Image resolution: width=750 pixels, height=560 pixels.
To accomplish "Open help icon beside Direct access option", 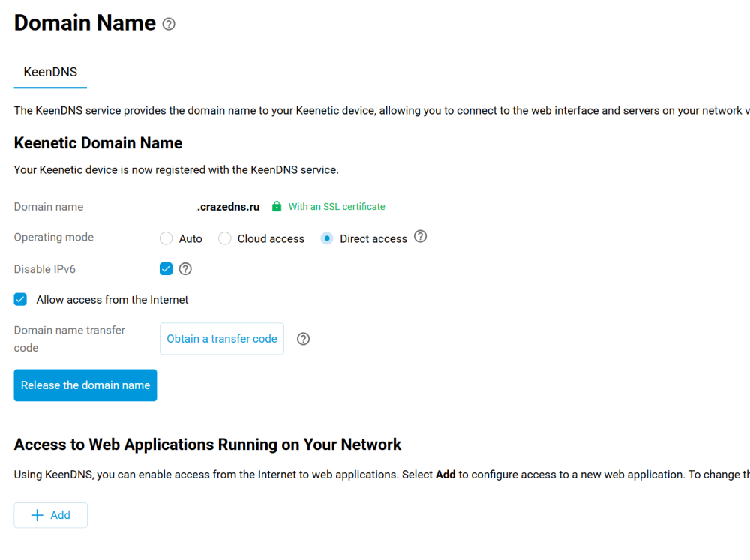I will click(x=420, y=237).
